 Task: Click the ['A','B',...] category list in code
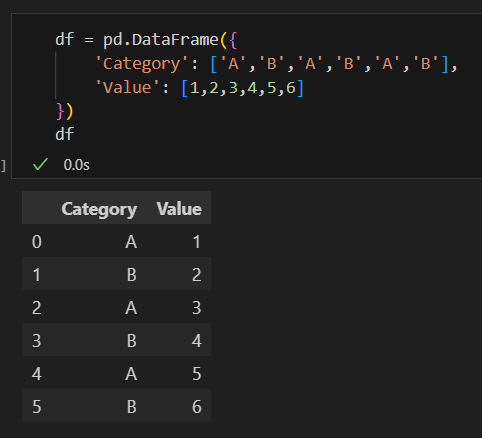(x=330, y=63)
